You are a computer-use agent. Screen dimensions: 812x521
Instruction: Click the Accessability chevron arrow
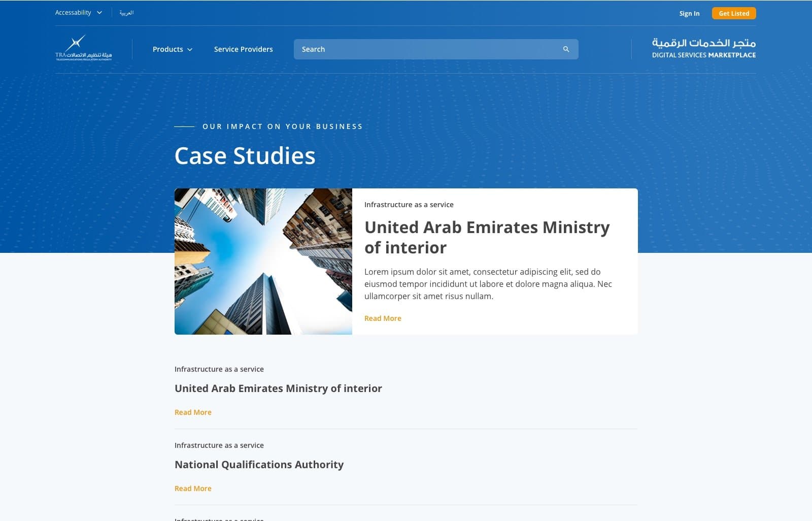coord(99,13)
